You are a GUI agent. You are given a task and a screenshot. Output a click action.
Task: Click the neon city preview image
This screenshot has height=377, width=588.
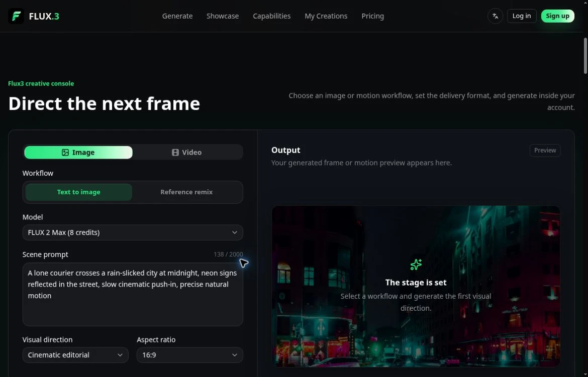click(416, 286)
